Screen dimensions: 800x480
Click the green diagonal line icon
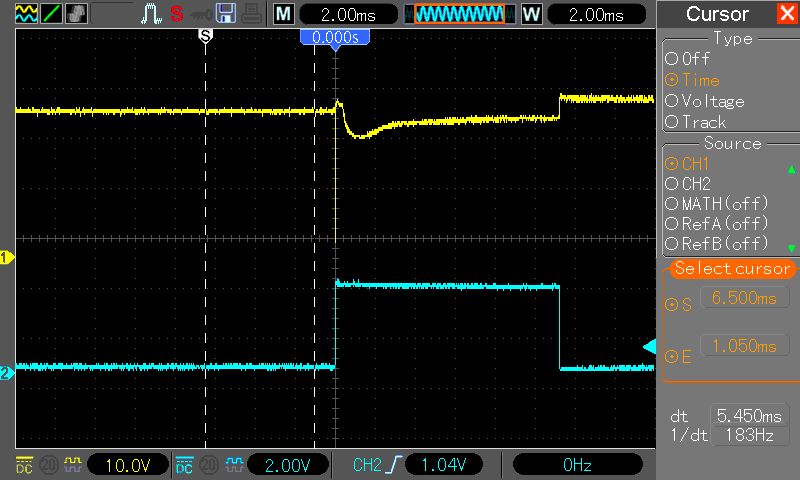pos(50,14)
